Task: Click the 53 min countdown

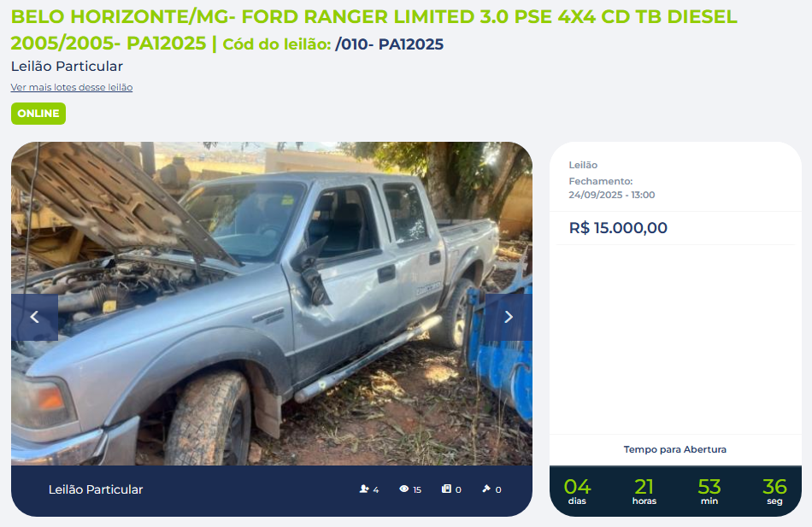Action: 709,491
